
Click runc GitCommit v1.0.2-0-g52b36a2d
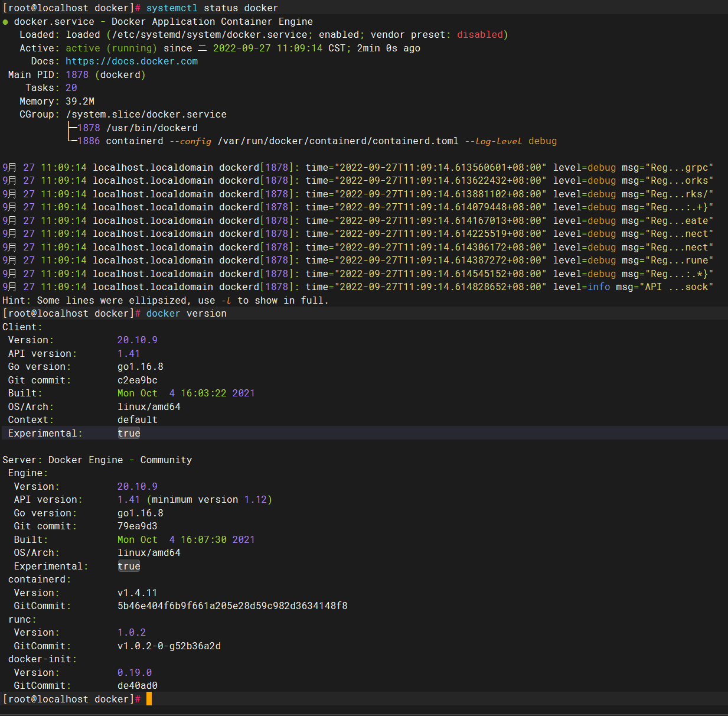point(169,646)
